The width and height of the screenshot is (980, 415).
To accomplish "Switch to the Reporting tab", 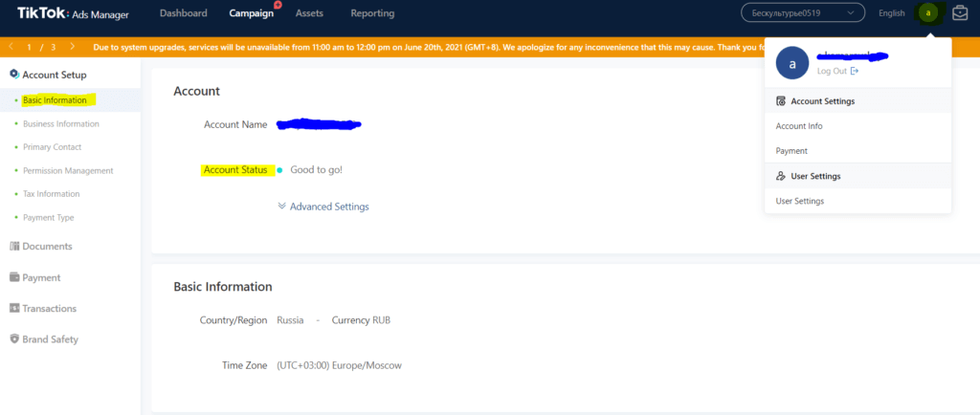I will [x=372, y=13].
